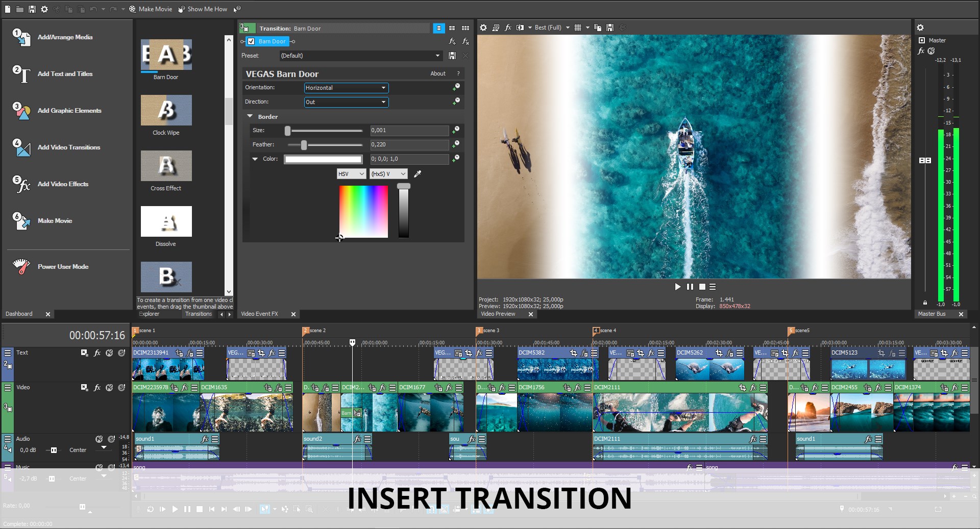Open the Video Event FX tab
Viewport: 980px width, 529px height.
tap(260, 314)
